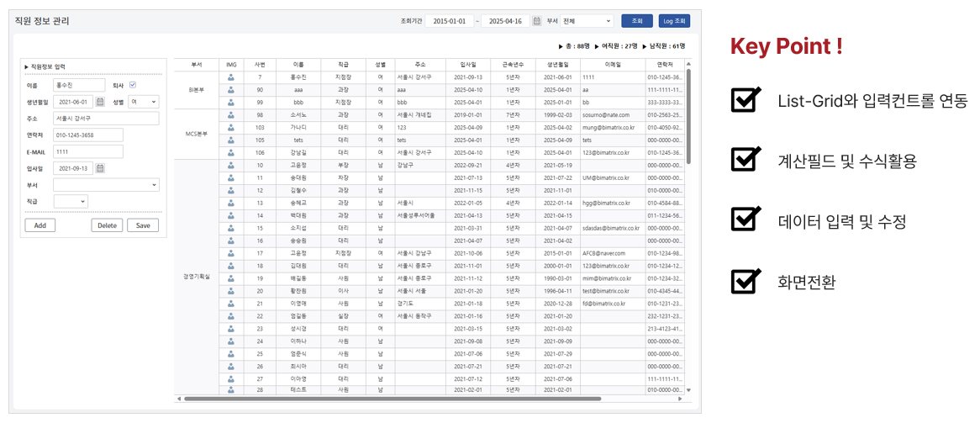This screenshot has width=980, height=423.
Task: Expand the 부서 filter showing 전체
Action: [x=587, y=21]
